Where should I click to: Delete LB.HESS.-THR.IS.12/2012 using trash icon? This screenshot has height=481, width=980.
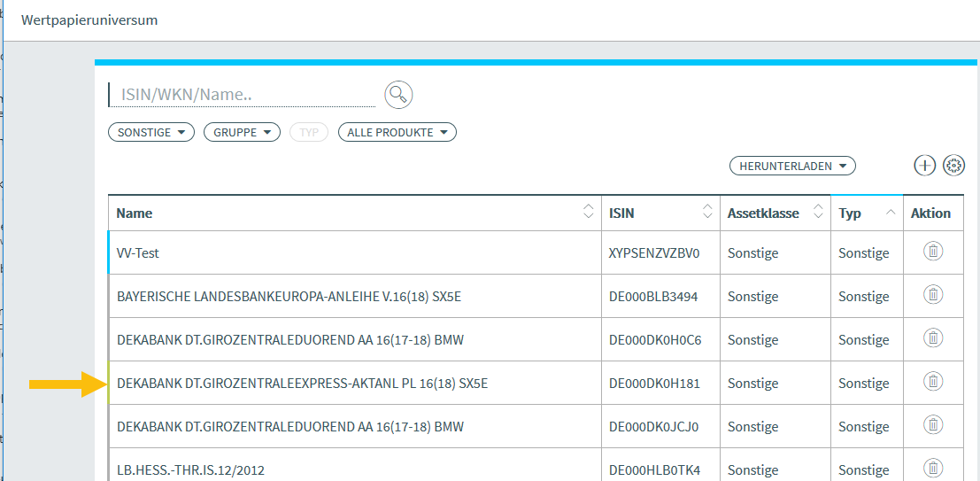932,468
